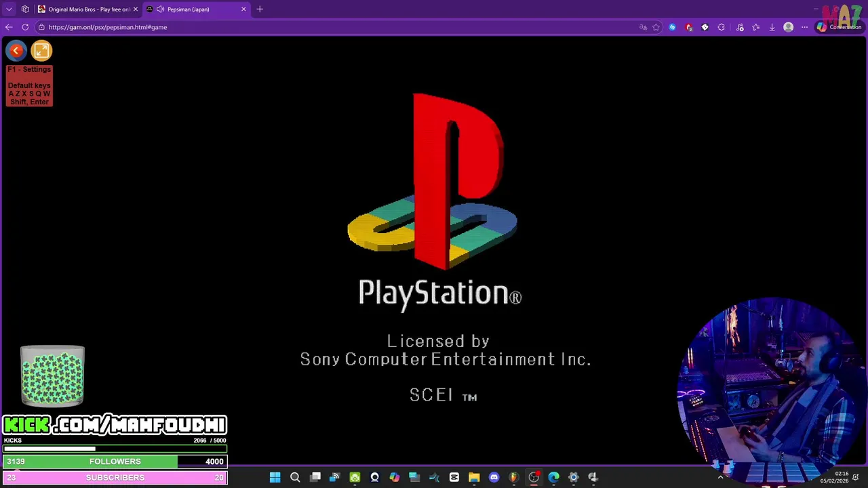Open the red extension with badge
Viewport: 868px width, 488px height.
pyautogui.click(x=689, y=27)
